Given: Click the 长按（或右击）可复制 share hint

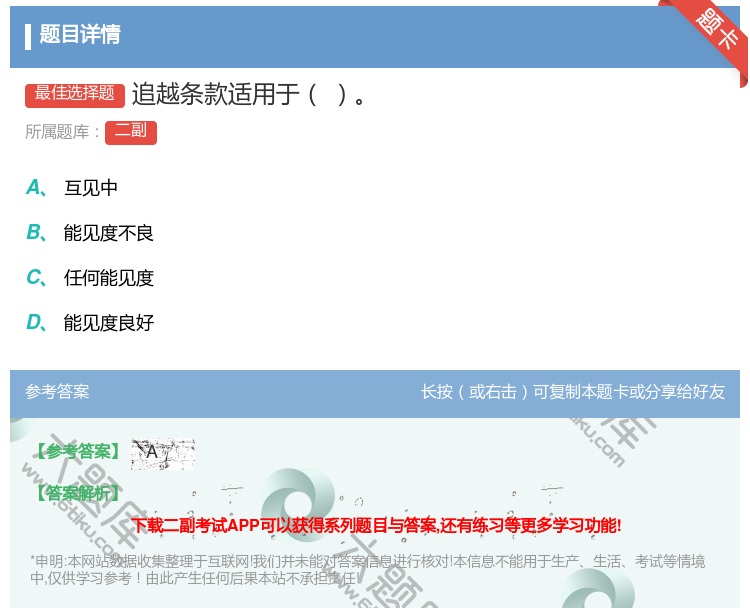Looking at the screenshot, I should click(x=573, y=392).
